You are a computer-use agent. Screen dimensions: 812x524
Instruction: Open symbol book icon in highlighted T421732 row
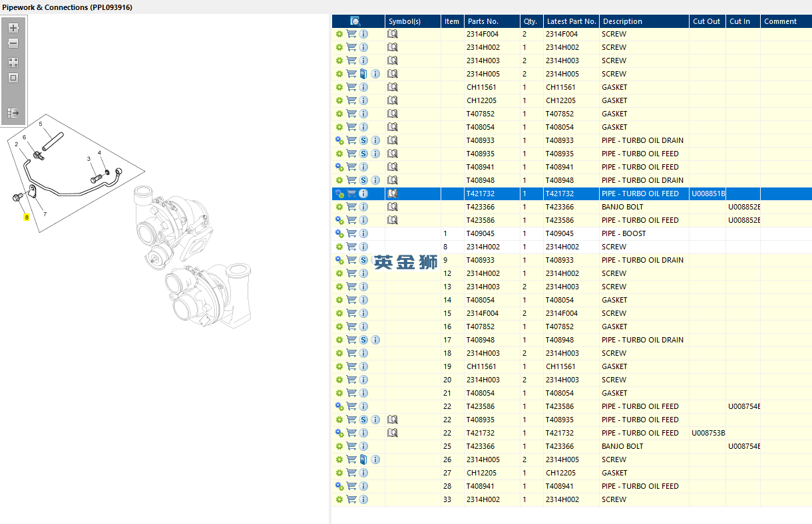(393, 194)
